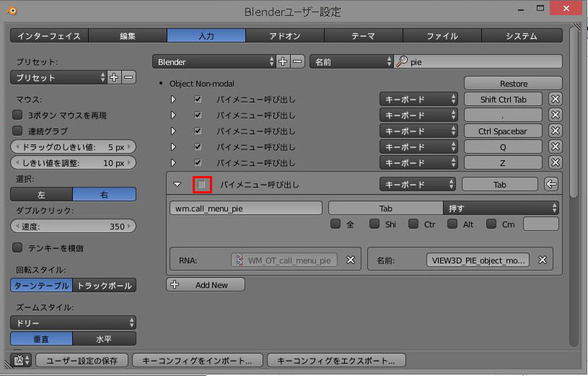Open the editor type selector icon at bottom left
The width and height of the screenshot is (588, 376).
click(22, 360)
